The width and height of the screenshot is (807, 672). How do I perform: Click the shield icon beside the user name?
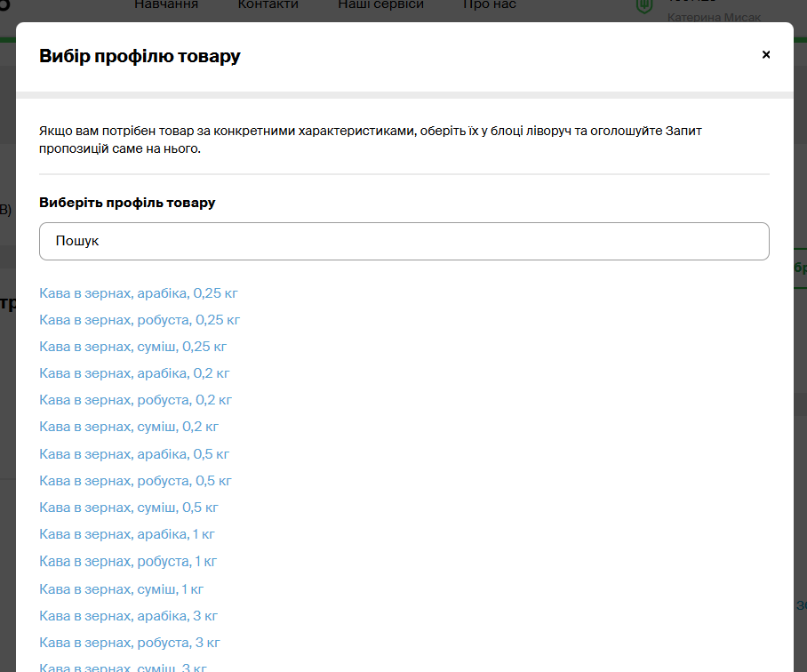tap(644, 5)
